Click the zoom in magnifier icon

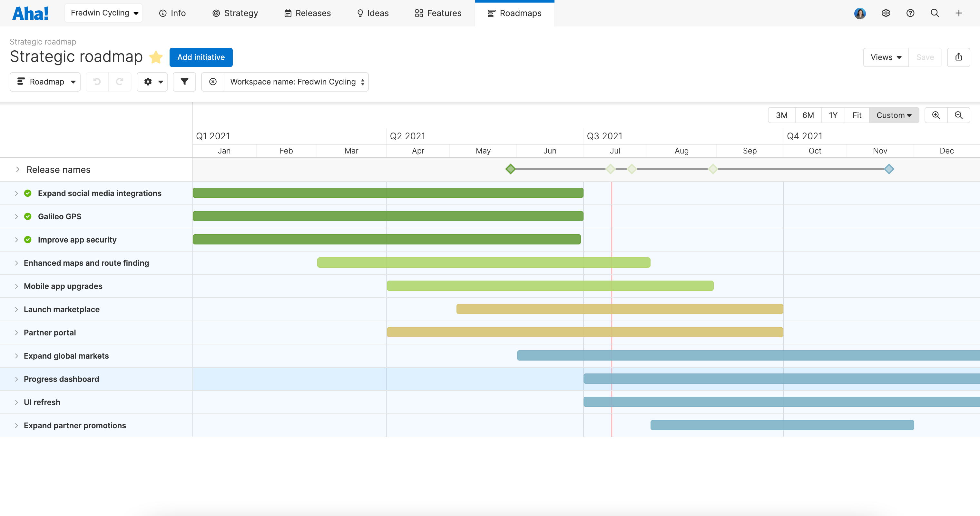(936, 115)
